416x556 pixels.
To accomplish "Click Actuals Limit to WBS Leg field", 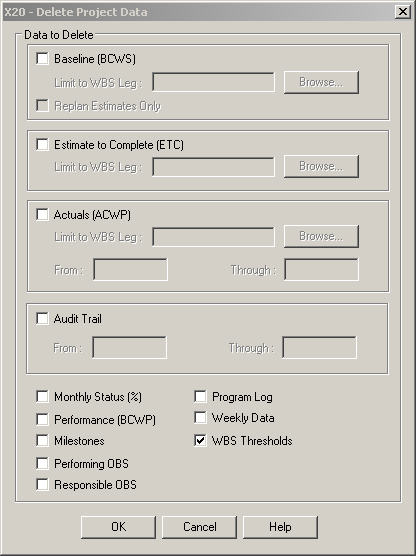I will [213, 237].
